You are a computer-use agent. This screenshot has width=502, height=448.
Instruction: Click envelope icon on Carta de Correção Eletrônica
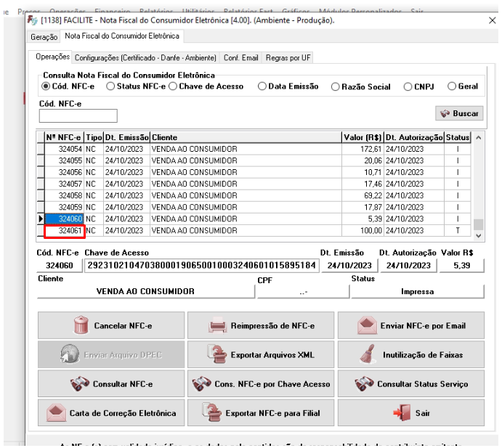pyautogui.click(x=56, y=412)
